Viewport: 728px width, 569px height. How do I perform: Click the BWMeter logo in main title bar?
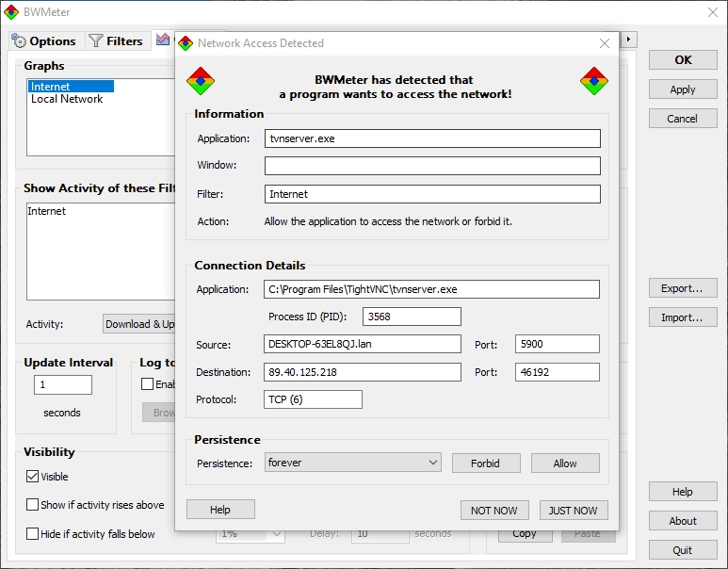click(10, 12)
